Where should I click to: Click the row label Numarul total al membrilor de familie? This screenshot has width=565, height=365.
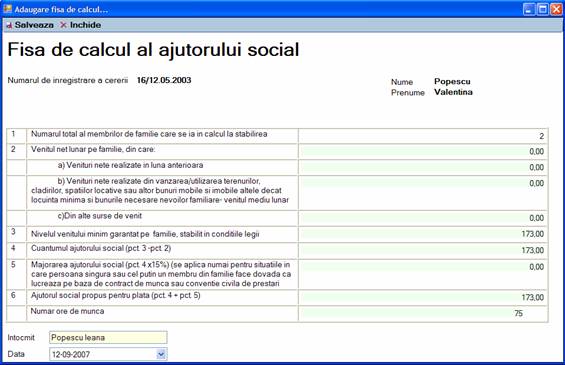tap(149, 134)
